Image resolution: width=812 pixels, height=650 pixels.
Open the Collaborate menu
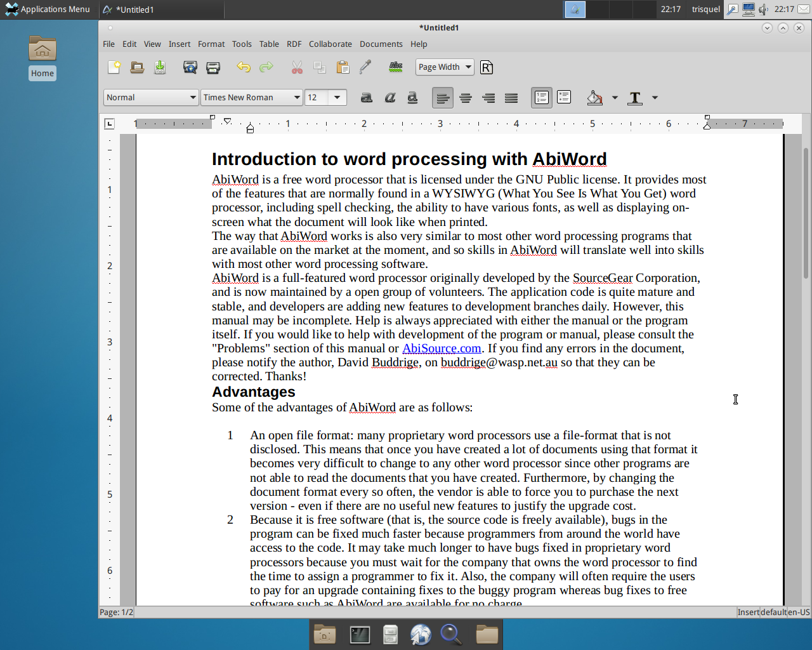[331, 44]
